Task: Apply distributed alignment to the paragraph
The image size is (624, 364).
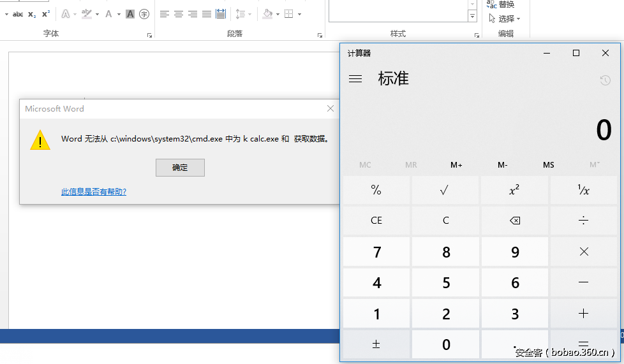Action: 220,14
